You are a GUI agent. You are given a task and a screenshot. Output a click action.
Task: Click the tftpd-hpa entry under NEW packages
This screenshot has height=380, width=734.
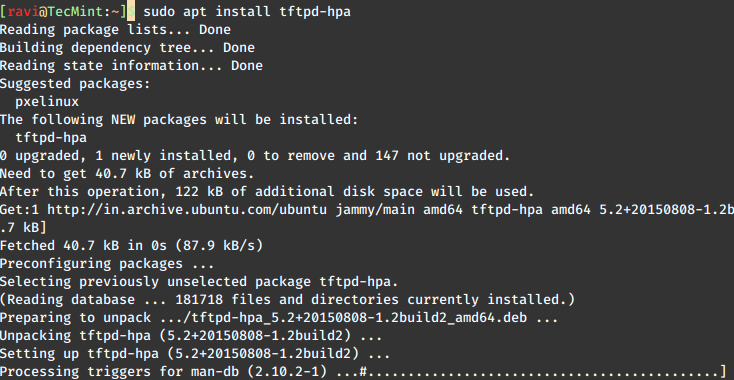51,138
